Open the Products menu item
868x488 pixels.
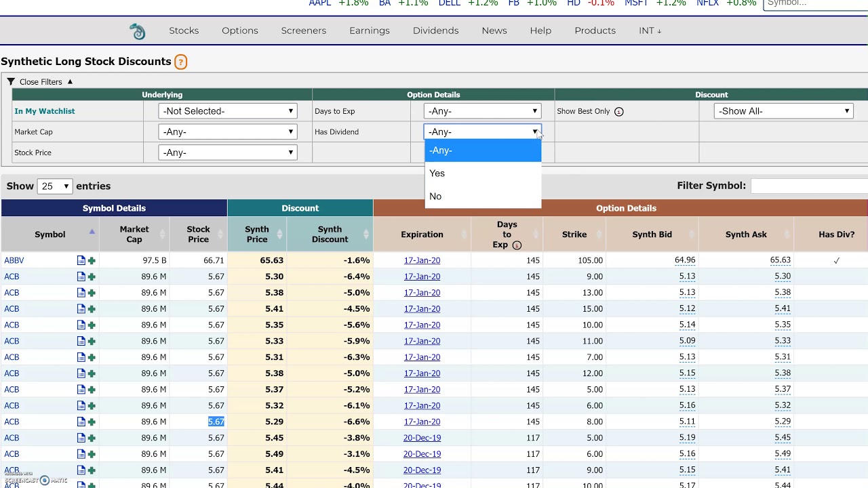coord(595,30)
